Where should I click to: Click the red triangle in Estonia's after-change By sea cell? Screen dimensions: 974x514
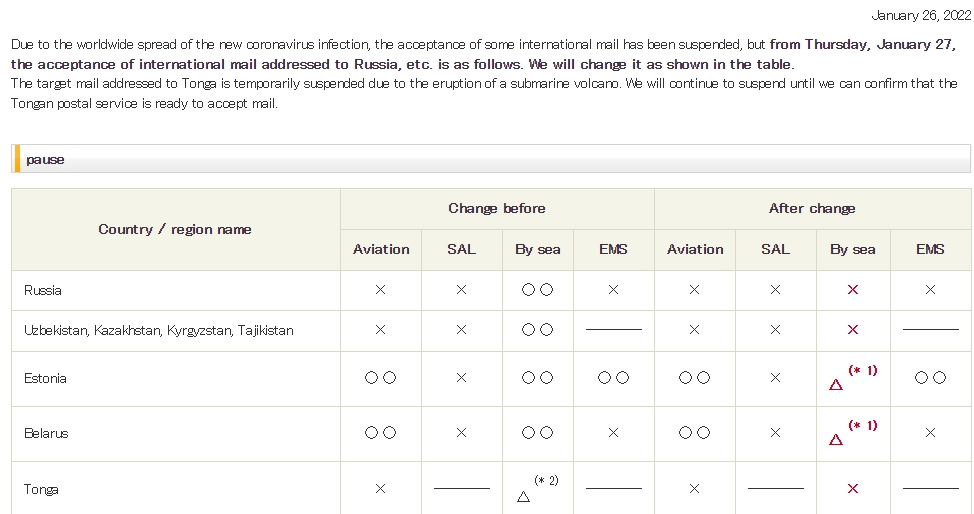click(x=836, y=384)
